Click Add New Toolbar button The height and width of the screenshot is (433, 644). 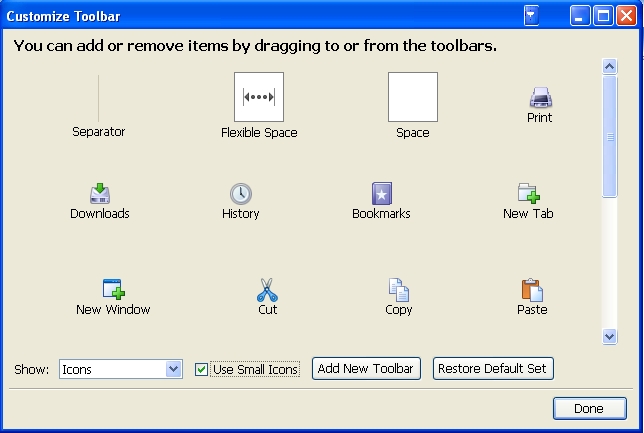(366, 369)
